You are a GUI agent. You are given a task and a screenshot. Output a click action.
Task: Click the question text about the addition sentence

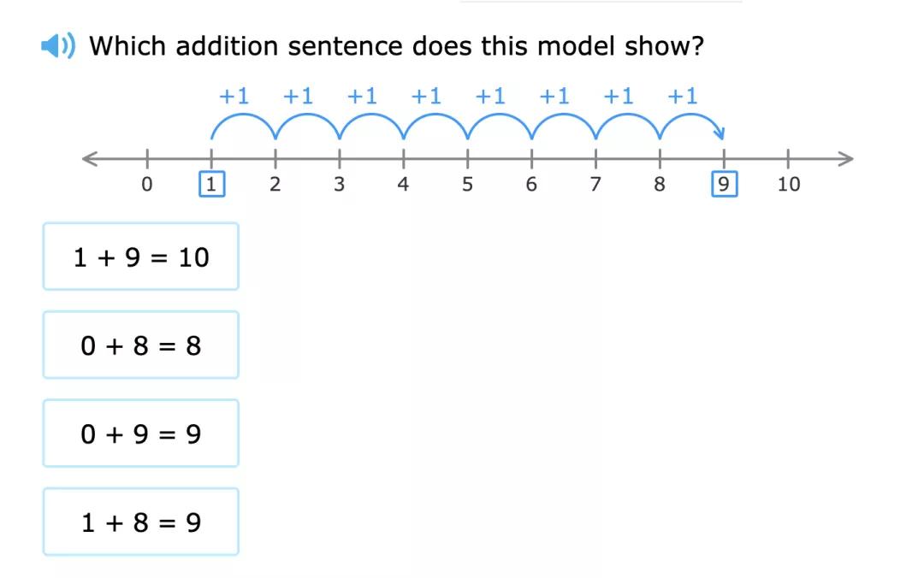[x=396, y=46]
